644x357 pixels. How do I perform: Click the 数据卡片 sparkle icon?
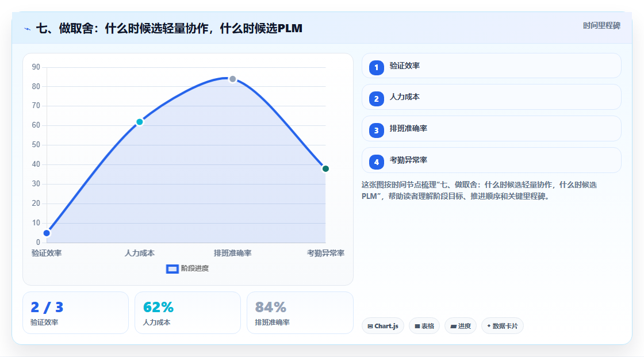click(x=489, y=326)
